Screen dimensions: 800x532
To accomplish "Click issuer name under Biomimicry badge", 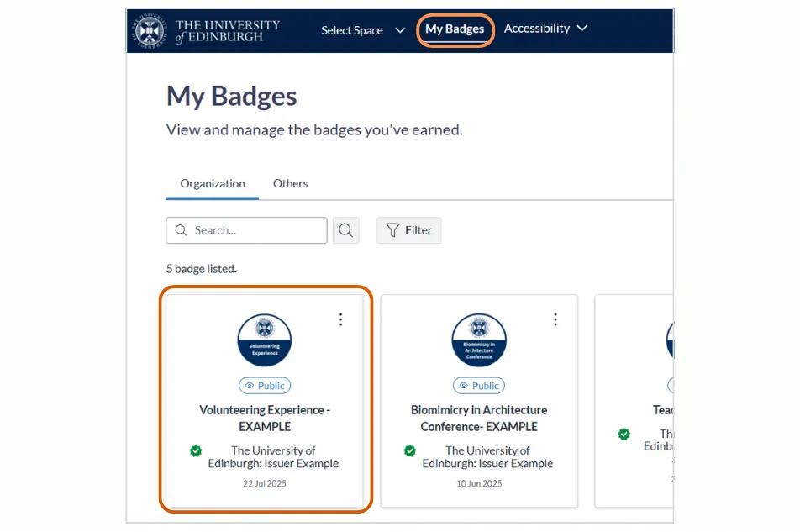I will pyautogui.click(x=487, y=457).
